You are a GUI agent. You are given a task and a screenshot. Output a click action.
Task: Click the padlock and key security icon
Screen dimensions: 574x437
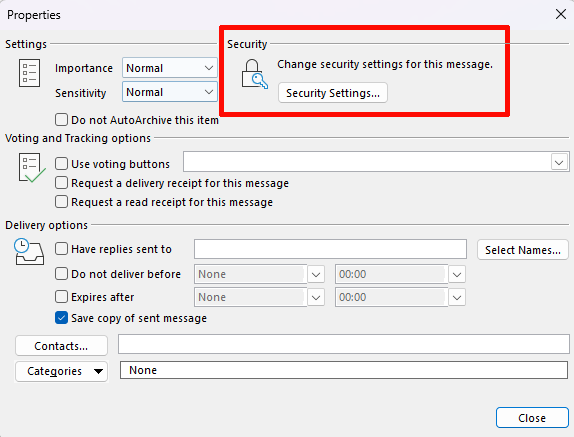click(x=254, y=74)
